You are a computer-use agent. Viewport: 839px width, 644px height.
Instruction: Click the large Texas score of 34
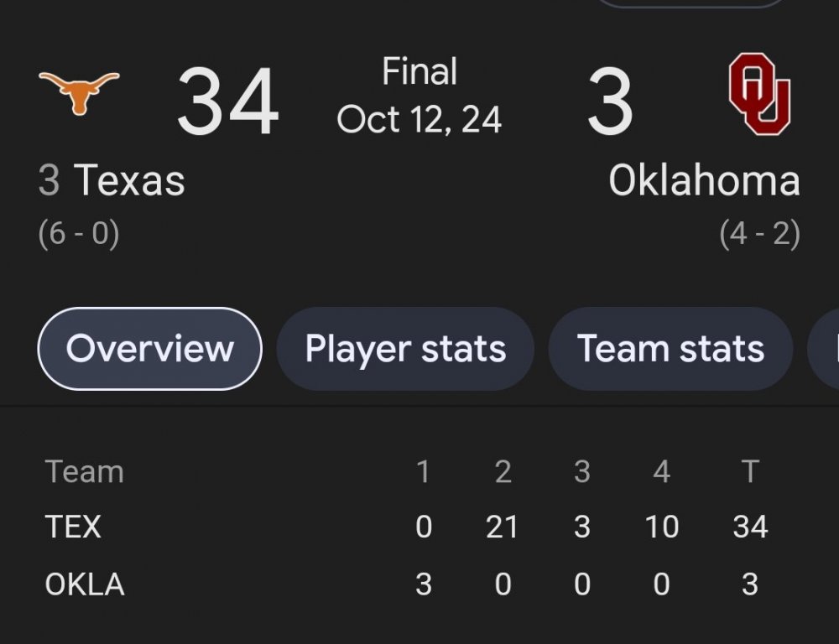point(227,102)
